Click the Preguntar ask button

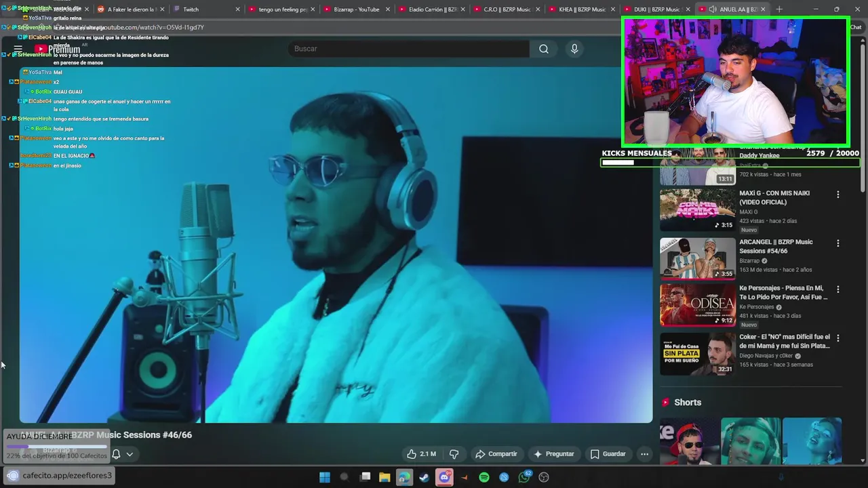(554, 454)
